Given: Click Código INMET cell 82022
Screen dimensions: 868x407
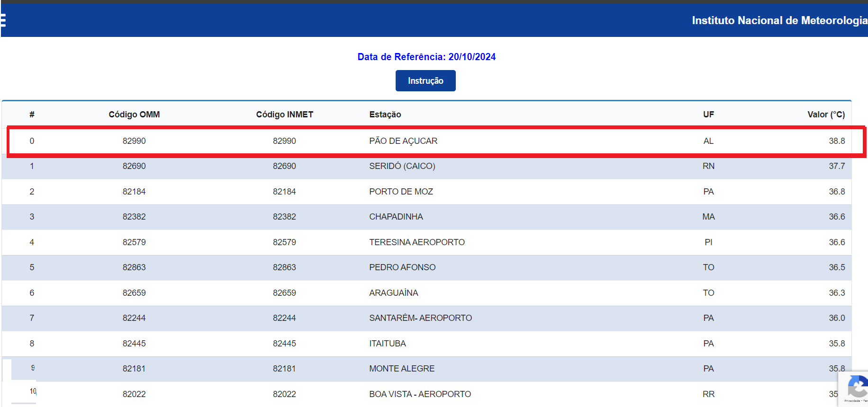Looking at the screenshot, I should point(284,394).
